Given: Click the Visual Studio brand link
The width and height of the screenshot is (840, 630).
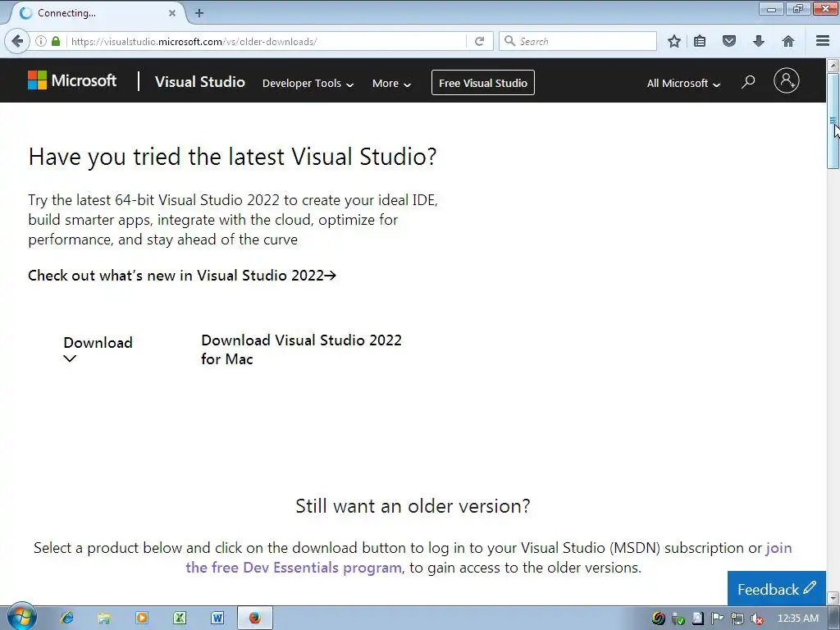Looking at the screenshot, I should [200, 81].
